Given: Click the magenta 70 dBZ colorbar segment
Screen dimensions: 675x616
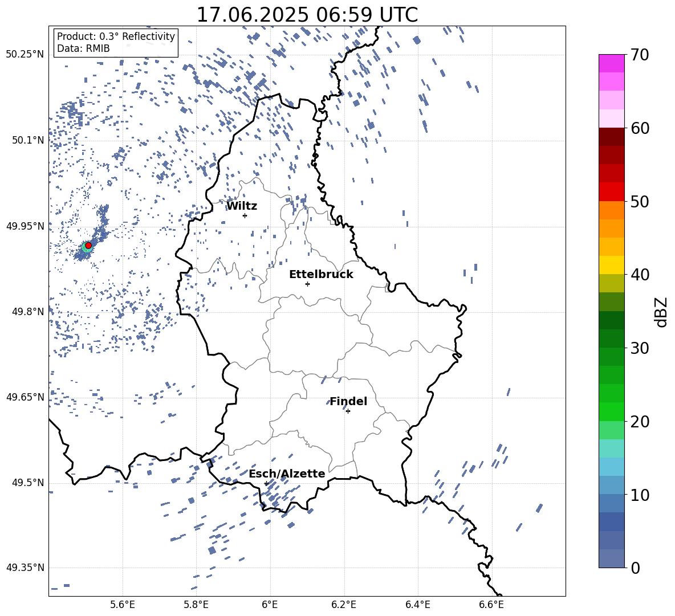Looking at the screenshot, I should pyautogui.click(x=611, y=63).
